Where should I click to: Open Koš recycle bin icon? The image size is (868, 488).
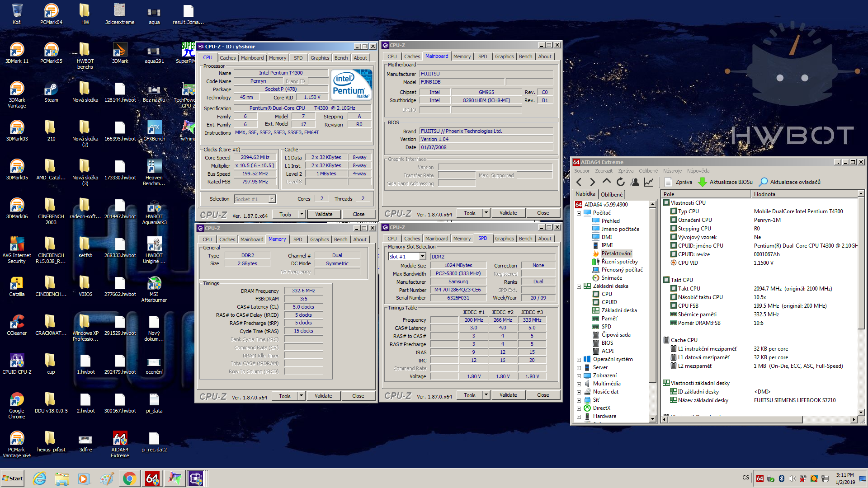[17, 14]
